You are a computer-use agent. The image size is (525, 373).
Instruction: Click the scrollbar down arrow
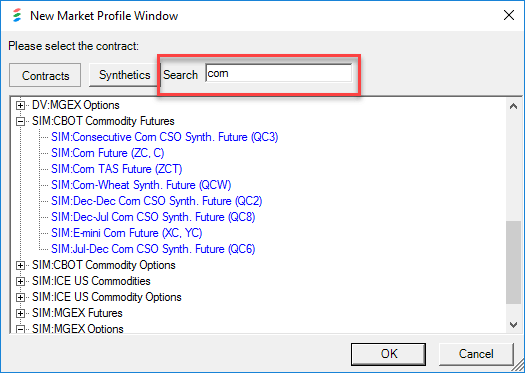point(513,324)
